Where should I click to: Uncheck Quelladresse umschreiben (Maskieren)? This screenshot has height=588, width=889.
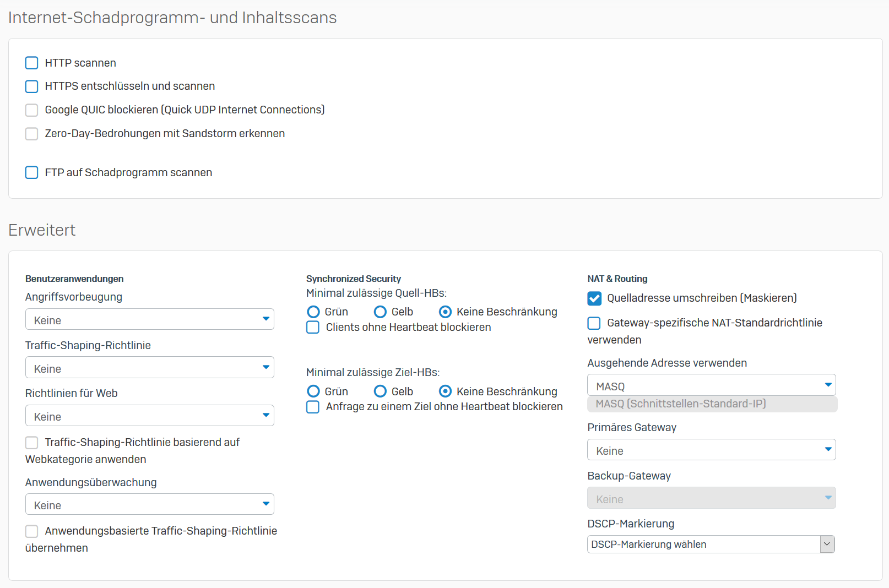point(594,298)
